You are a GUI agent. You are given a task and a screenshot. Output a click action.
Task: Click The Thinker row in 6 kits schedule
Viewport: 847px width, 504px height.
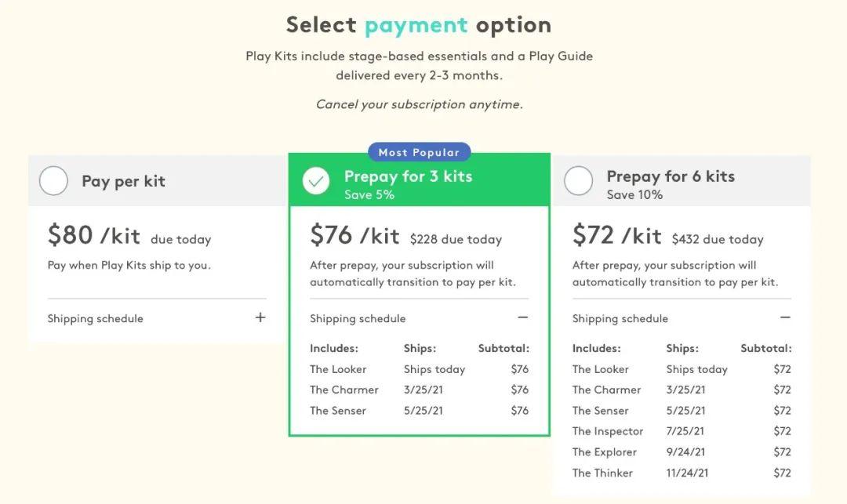click(x=682, y=473)
